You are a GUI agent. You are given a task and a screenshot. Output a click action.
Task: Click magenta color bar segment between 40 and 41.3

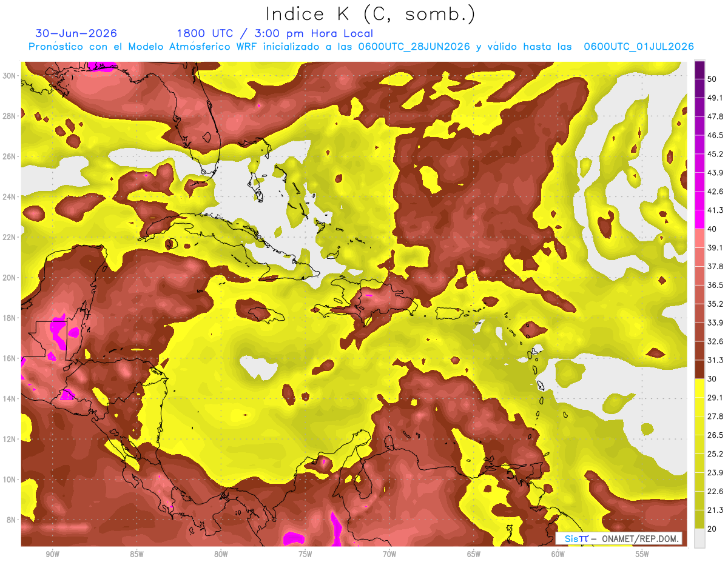tap(699, 219)
